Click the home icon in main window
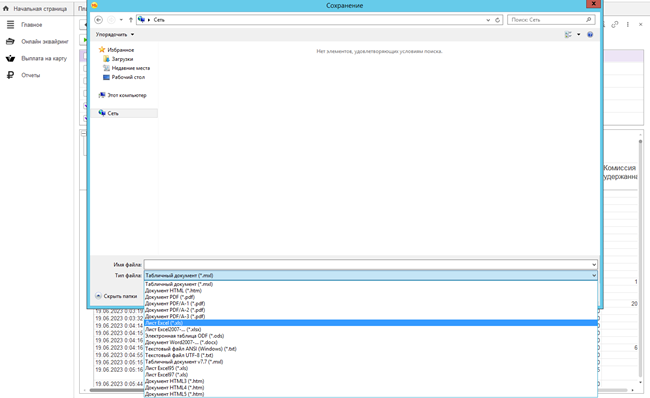 6,8
